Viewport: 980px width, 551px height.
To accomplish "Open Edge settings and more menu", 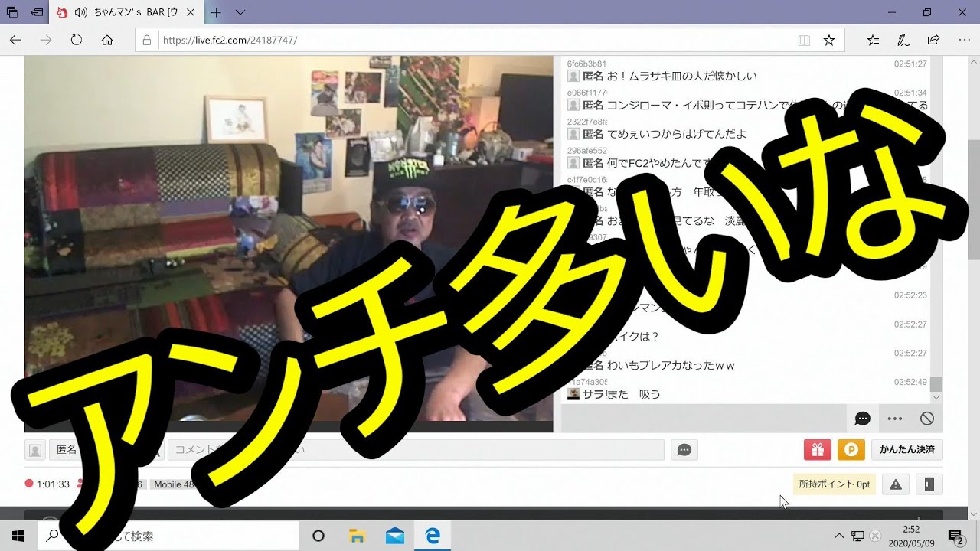I will point(964,40).
